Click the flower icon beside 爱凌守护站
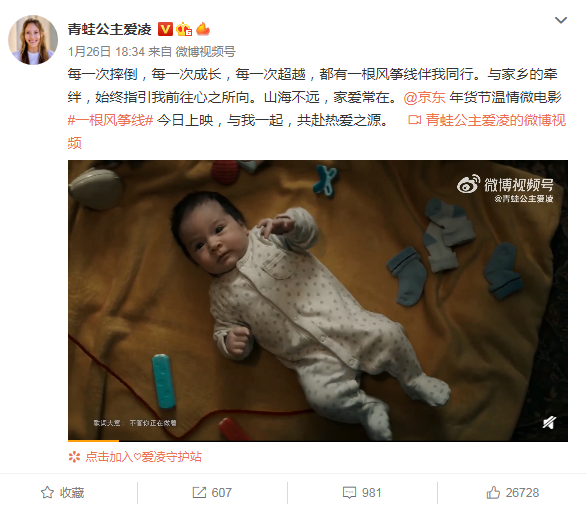This screenshot has height=509, width=587. tap(74, 457)
